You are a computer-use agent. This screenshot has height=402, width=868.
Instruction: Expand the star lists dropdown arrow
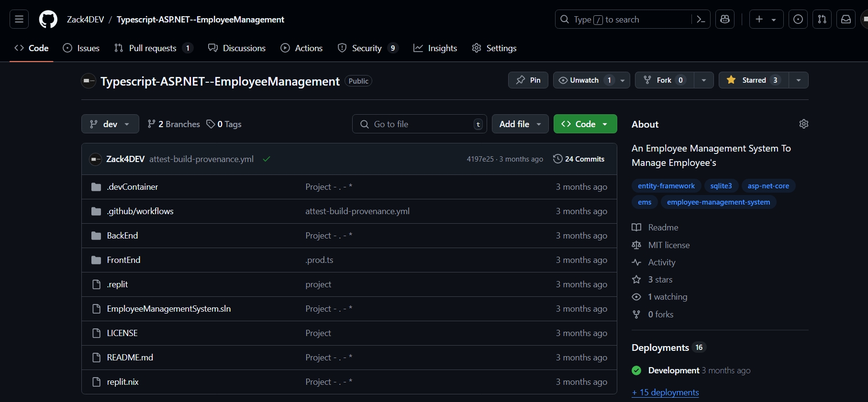point(799,80)
